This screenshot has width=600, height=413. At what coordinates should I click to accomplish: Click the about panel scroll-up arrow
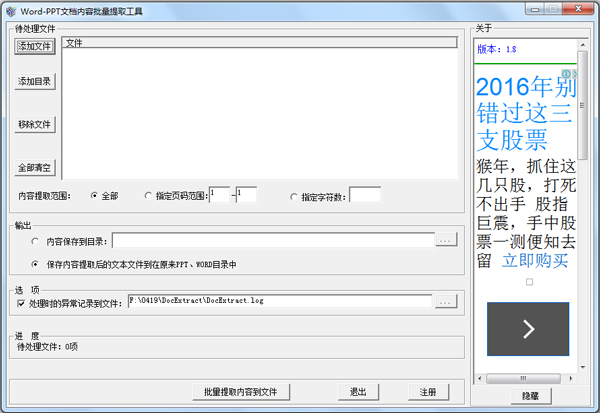coord(583,45)
